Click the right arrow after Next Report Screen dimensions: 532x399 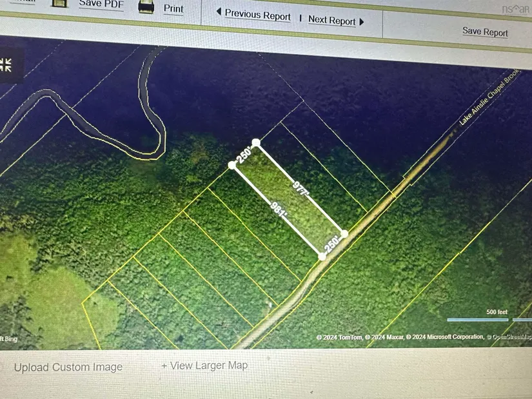pos(362,21)
